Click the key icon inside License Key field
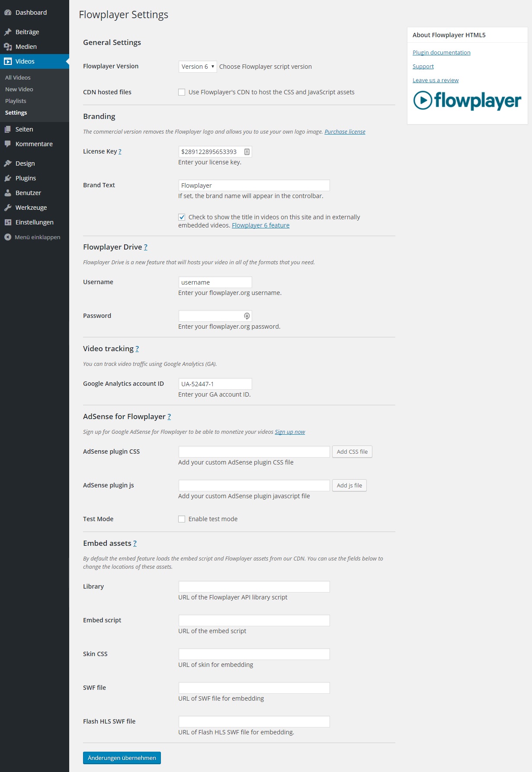Viewport: 532px width, 772px height. (247, 152)
